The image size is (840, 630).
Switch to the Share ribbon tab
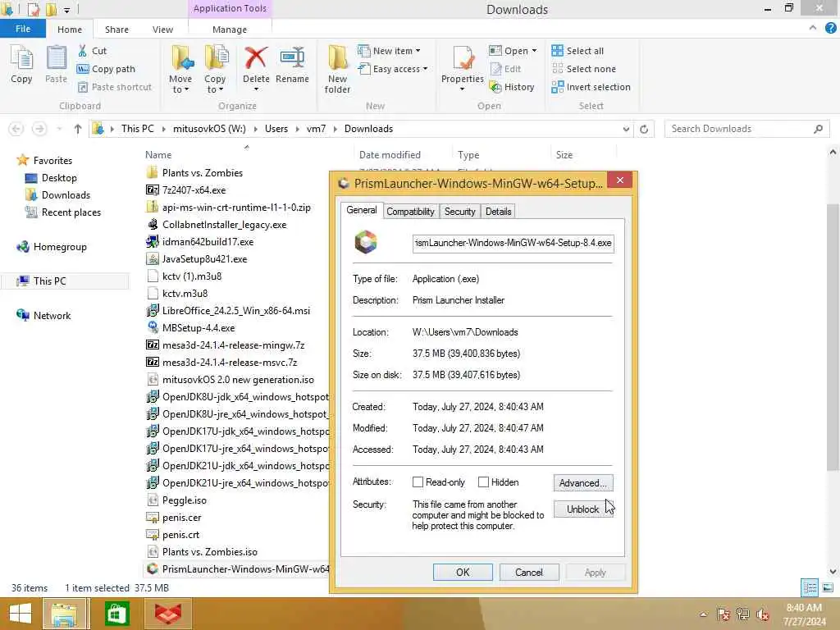(116, 30)
